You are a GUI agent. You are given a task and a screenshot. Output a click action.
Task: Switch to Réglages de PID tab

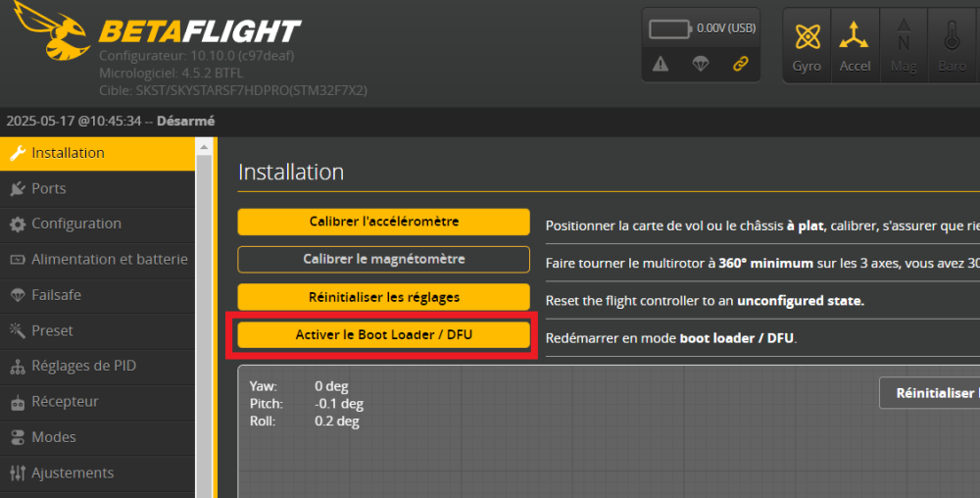click(x=83, y=366)
